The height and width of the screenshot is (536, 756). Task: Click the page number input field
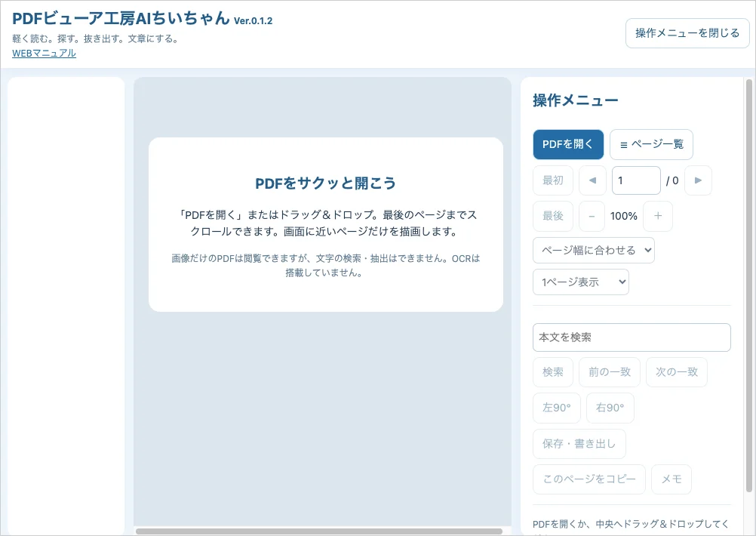(636, 180)
